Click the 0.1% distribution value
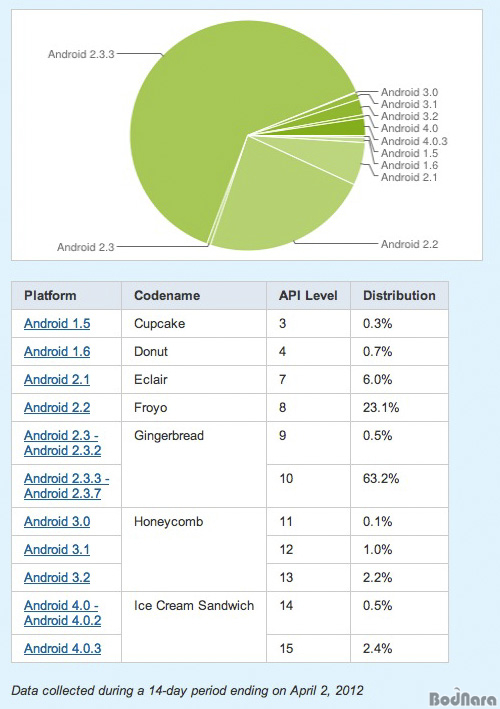Viewport: 500px width, 709px height. click(377, 521)
